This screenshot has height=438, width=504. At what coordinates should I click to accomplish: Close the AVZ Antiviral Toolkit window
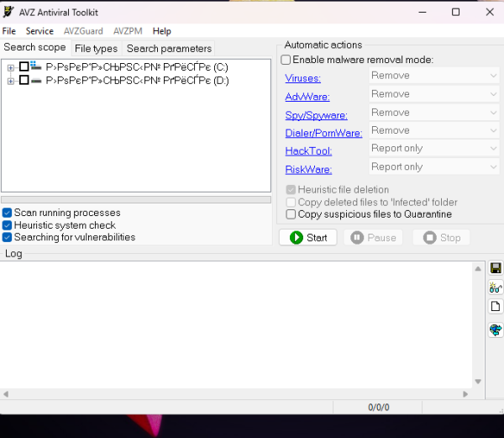pos(490,13)
